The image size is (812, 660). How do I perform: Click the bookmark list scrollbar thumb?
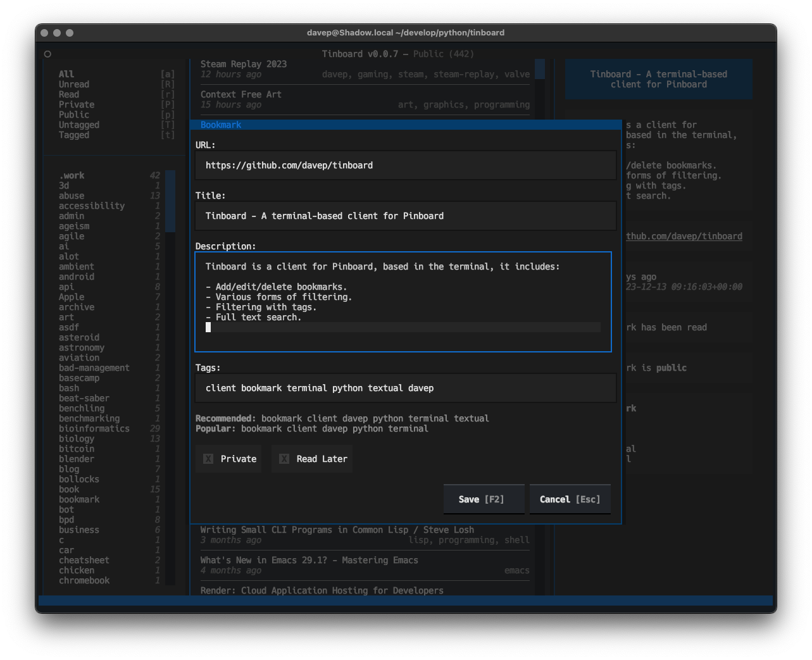pyautogui.click(x=540, y=69)
